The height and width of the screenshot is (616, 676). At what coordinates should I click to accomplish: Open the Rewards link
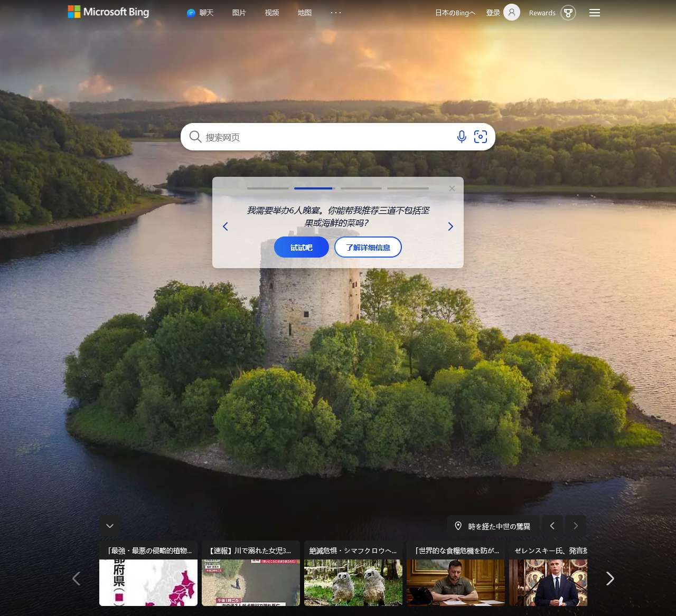point(542,13)
